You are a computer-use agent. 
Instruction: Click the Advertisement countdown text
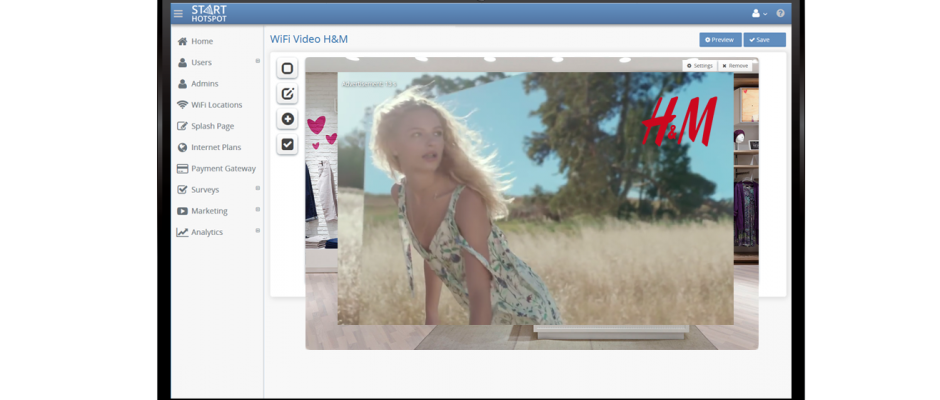369,84
